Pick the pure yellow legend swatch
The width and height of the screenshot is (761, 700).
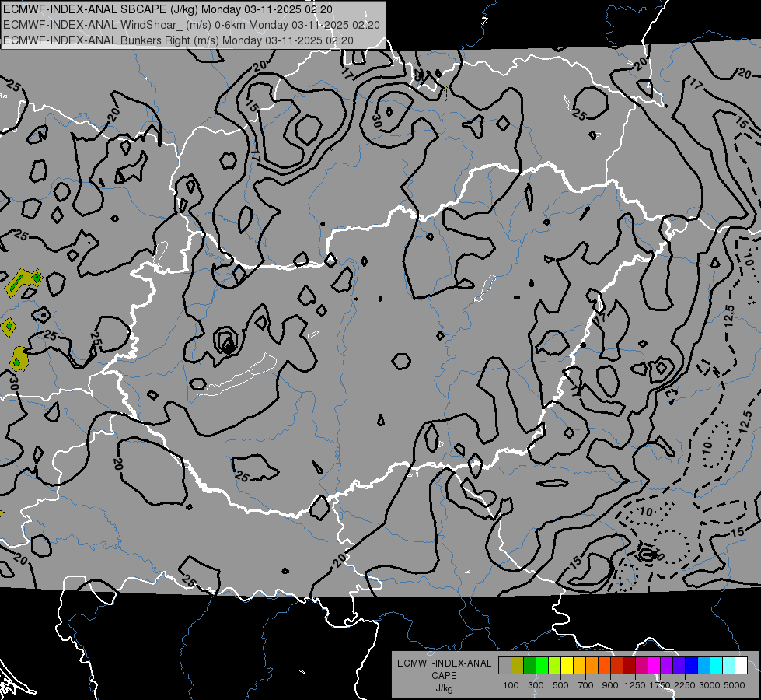pos(567,665)
